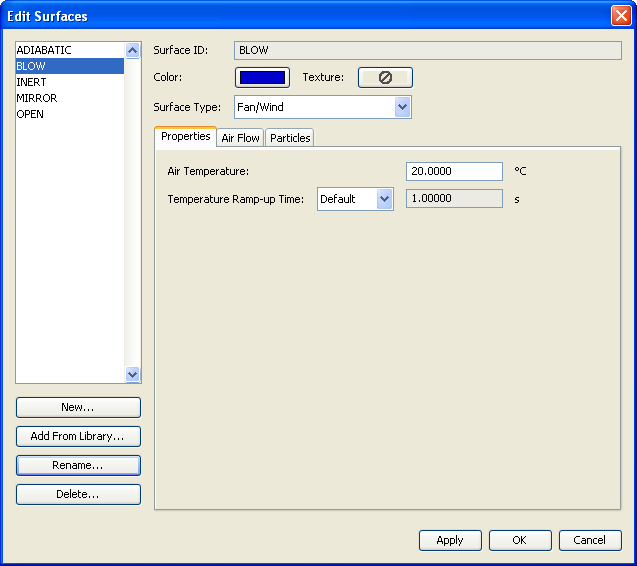Choose MIRROR from the surface list
This screenshot has height=566, width=637.
point(36,98)
